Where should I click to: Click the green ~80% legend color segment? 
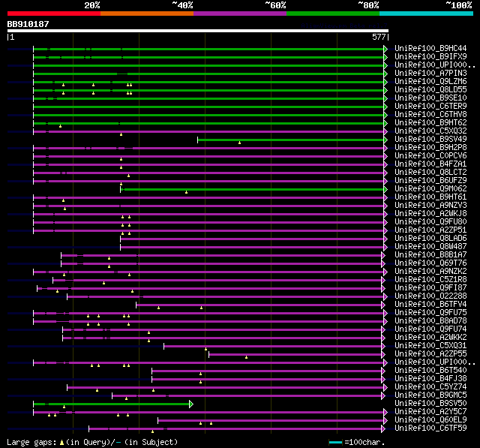click(x=333, y=14)
